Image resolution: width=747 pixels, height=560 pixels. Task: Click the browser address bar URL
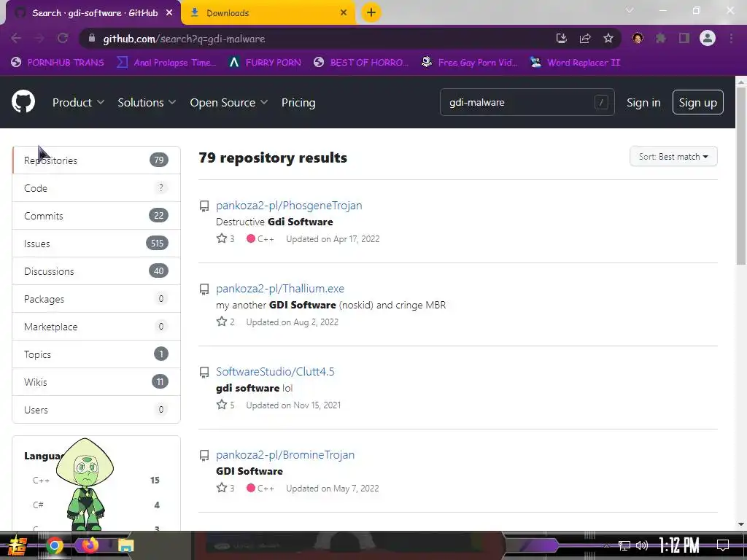pos(184,39)
